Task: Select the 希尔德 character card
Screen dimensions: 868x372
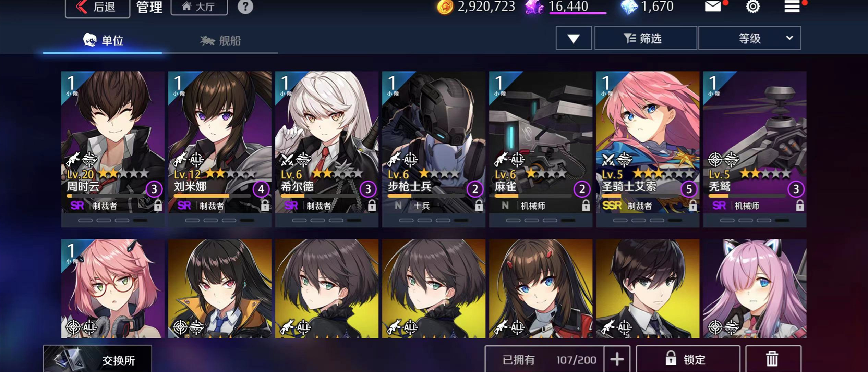Action: click(x=327, y=149)
